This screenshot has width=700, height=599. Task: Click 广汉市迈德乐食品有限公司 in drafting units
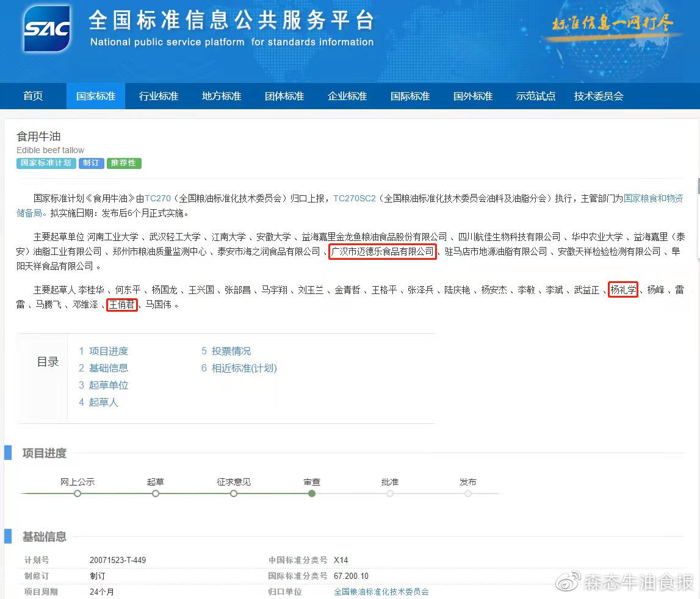tap(382, 252)
